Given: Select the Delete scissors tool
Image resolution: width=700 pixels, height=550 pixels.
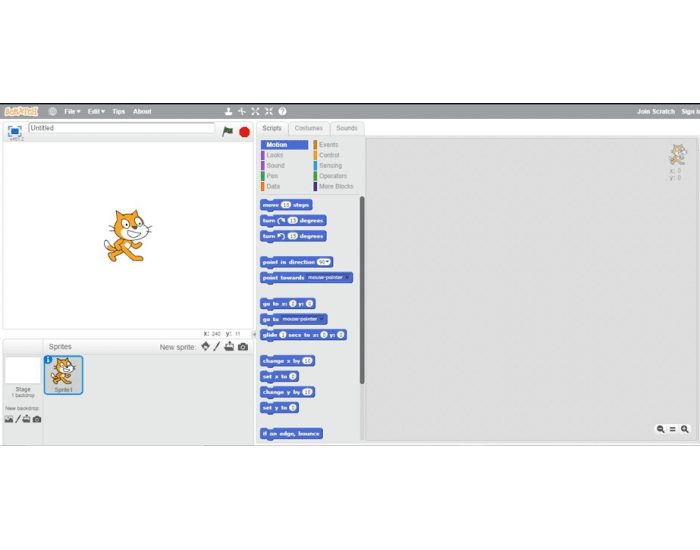Looking at the screenshot, I should pos(242,111).
